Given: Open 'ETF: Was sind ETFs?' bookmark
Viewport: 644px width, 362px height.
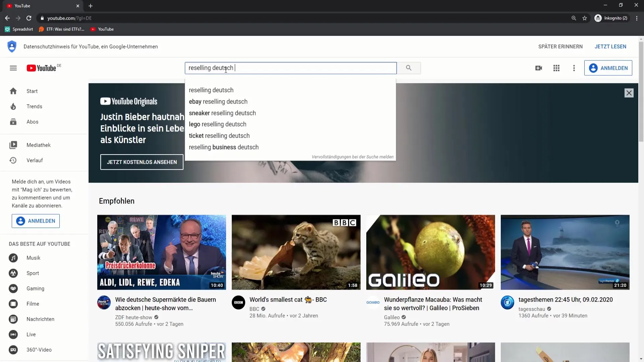Looking at the screenshot, I should pos(62,29).
